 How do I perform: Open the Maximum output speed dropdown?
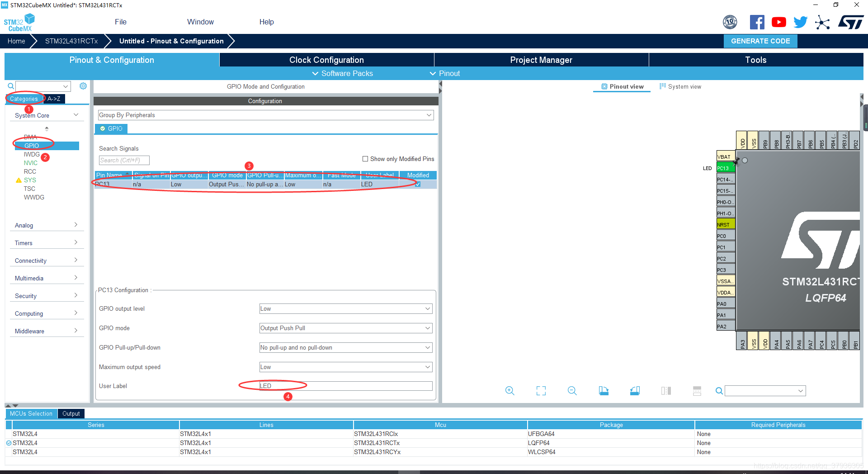click(x=346, y=367)
